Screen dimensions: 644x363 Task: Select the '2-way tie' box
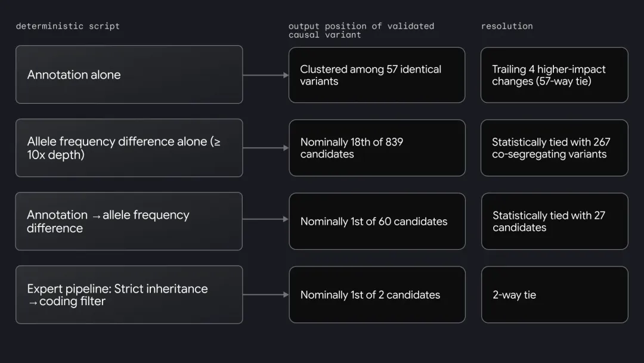[555, 294]
